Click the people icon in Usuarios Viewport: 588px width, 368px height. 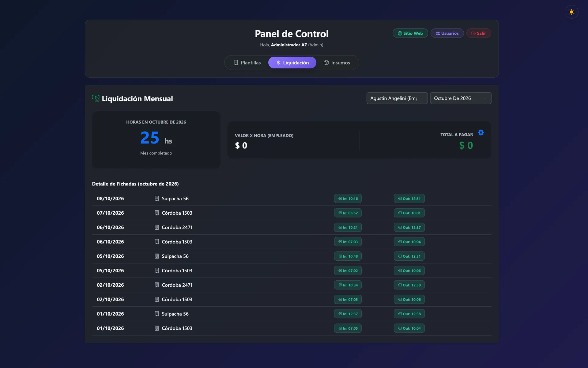pyautogui.click(x=438, y=33)
